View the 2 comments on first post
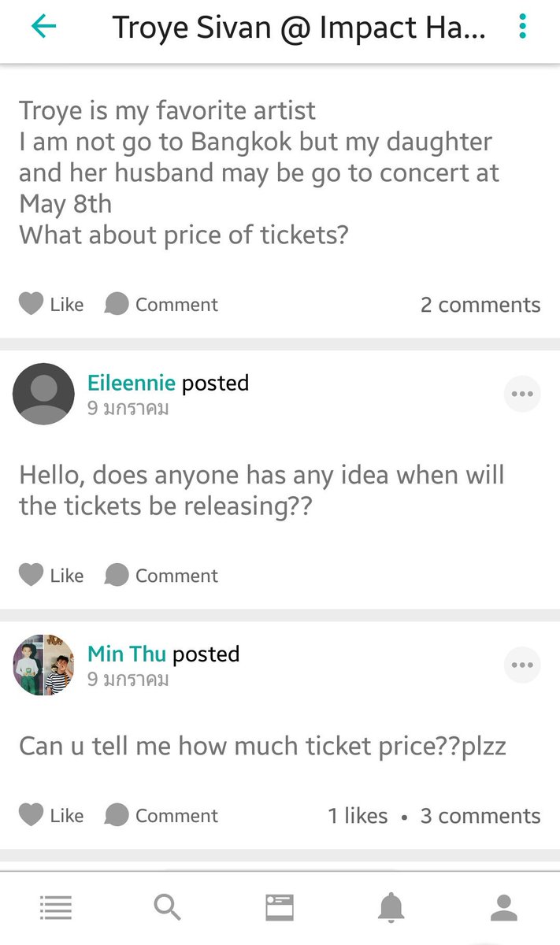Image resolution: width=560 pixels, height=945 pixels. tap(480, 305)
